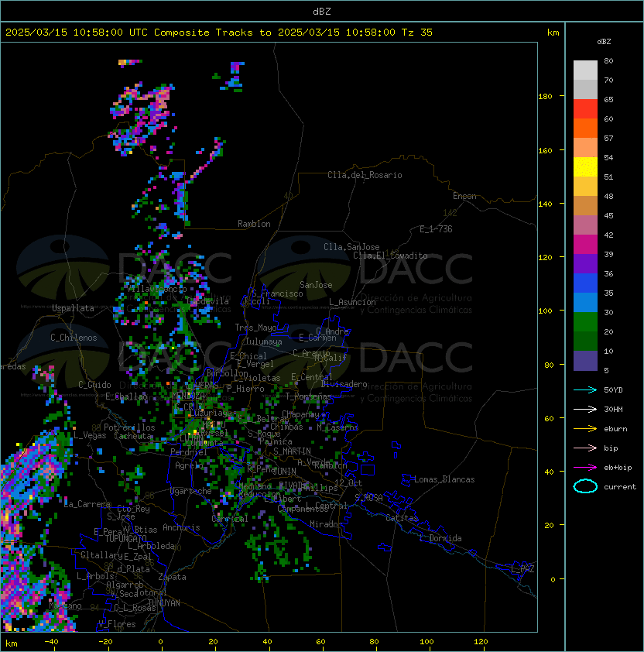Click the E_Challao map label
This screenshot has height=652, width=644.
coord(126,396)
